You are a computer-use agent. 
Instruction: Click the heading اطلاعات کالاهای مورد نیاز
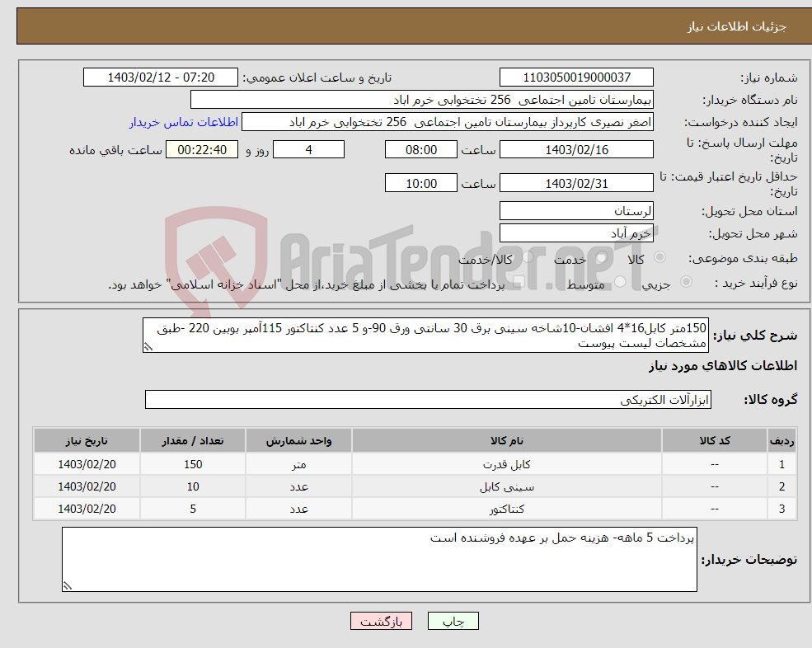pyautogui.click(x=723, y=366)
